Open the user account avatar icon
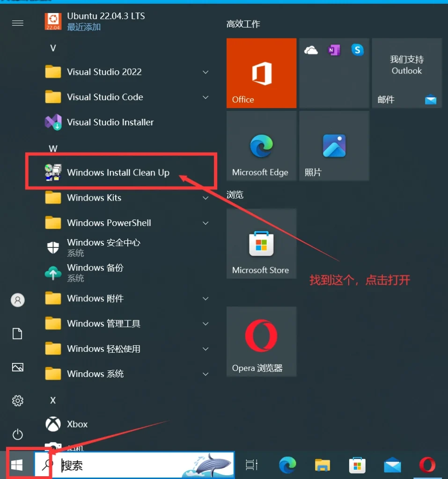448x479 pixels. click(18, 300)
